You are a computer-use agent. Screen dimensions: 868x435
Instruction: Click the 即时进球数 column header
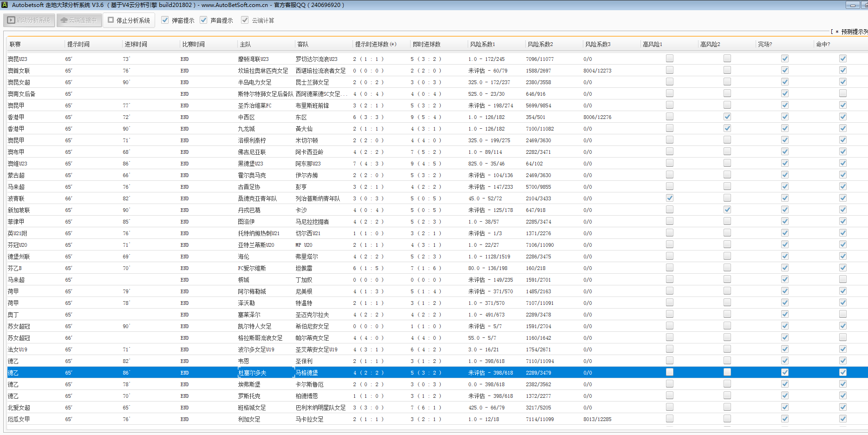click(426, 45)
